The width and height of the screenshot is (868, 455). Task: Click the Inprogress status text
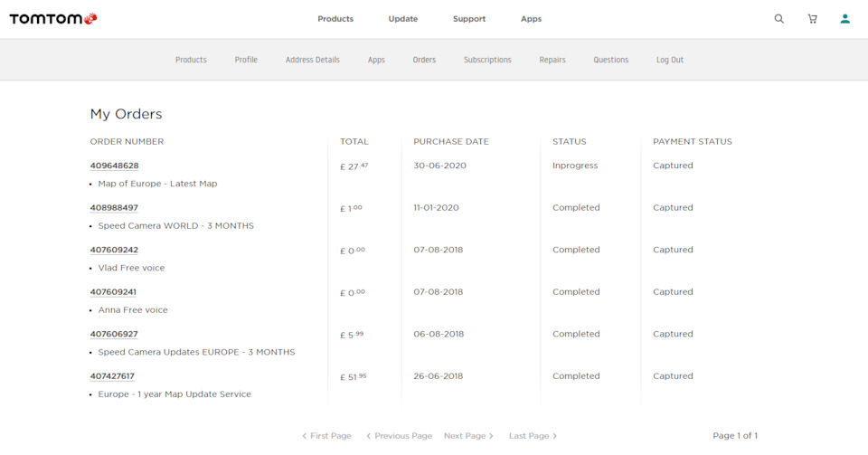pos(575,166)
